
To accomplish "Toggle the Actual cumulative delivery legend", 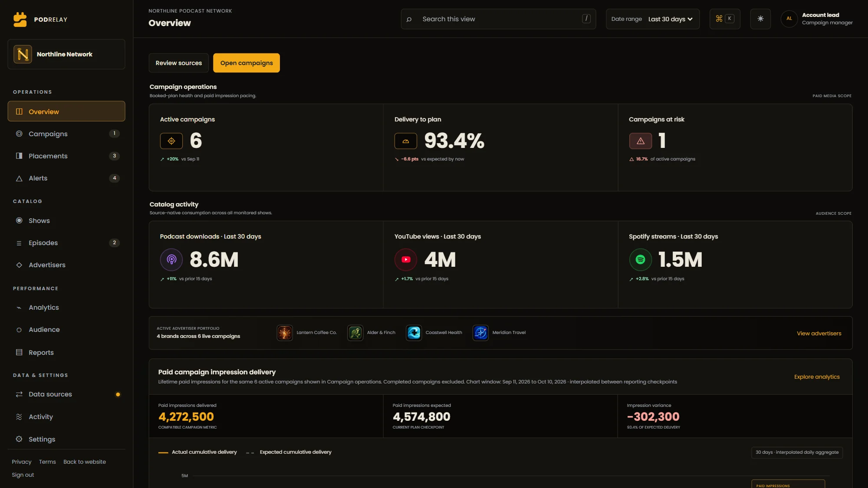I will pyautogui.click(x=197, y=452).
